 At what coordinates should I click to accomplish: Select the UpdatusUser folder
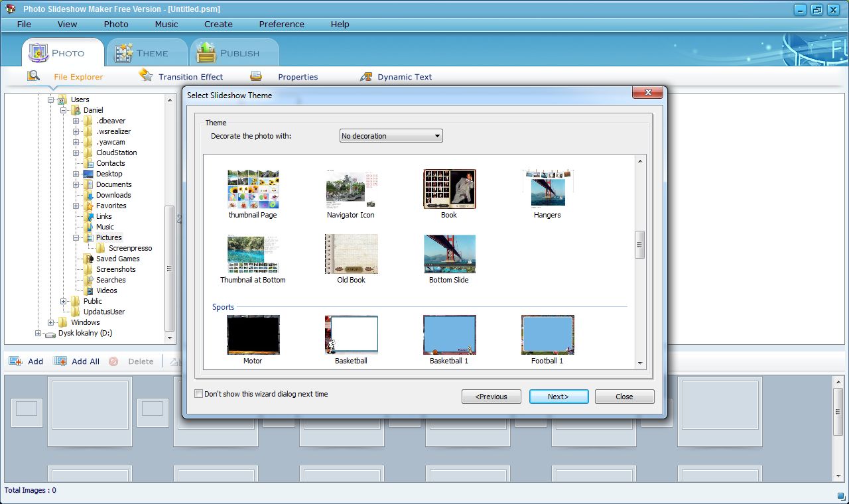(103, 312)
